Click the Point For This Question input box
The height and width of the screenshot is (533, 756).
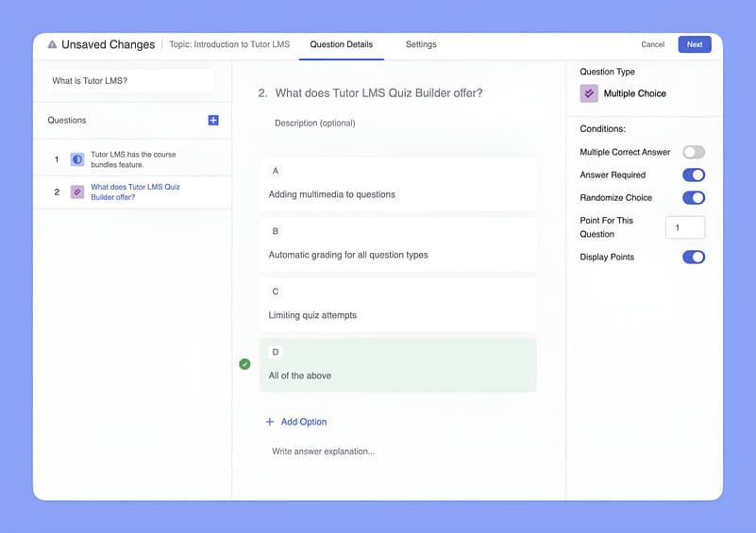pos(685,227)
